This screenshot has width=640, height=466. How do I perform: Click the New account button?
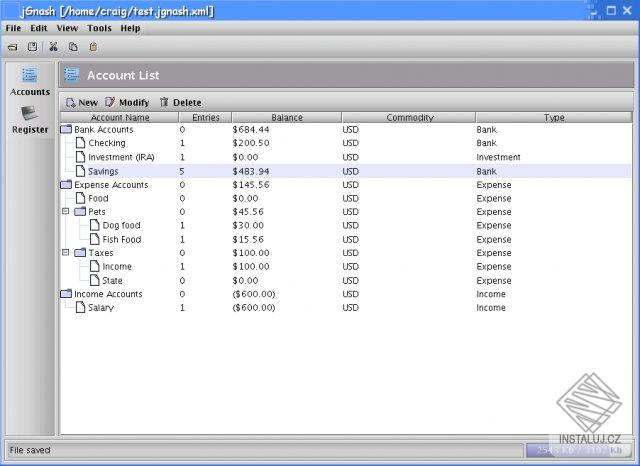[x=82, y=102]
